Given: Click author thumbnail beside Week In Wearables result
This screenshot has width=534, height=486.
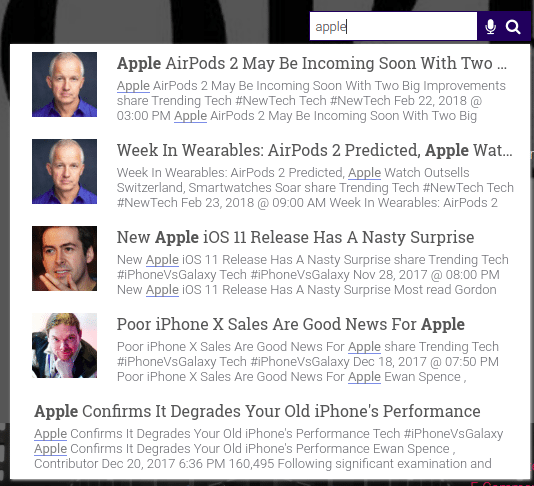Looking at the screenshot, I should coord(64,171).
